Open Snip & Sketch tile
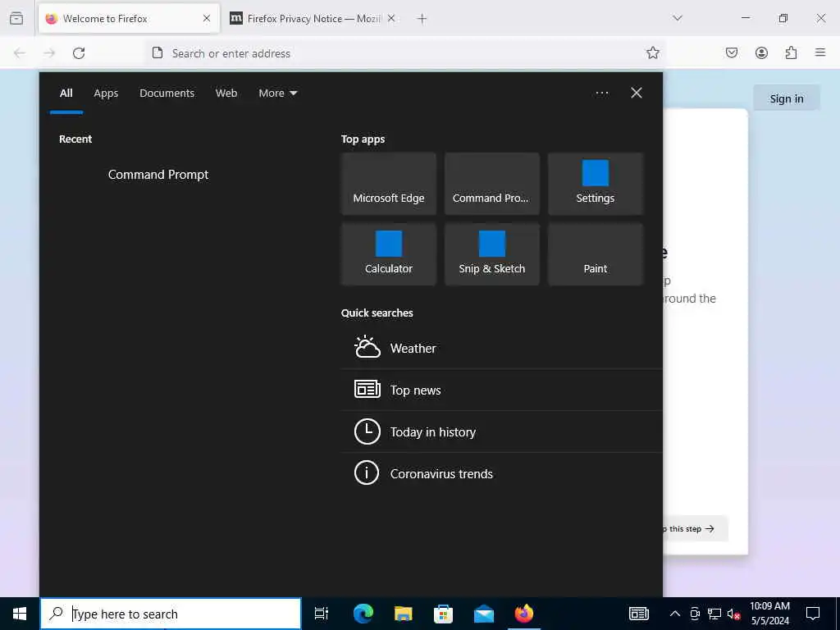840x630 pixels. 492,254
